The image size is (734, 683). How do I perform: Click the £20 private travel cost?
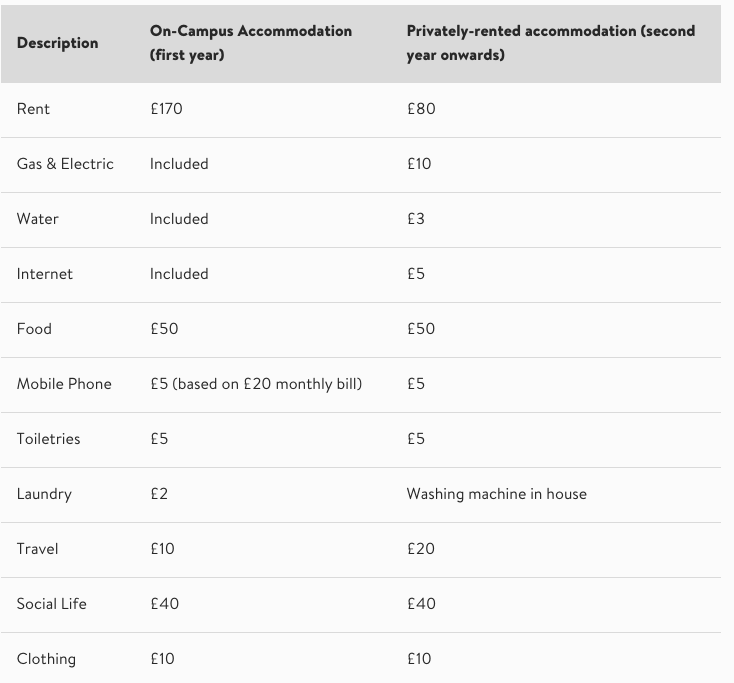click(421, 549)
